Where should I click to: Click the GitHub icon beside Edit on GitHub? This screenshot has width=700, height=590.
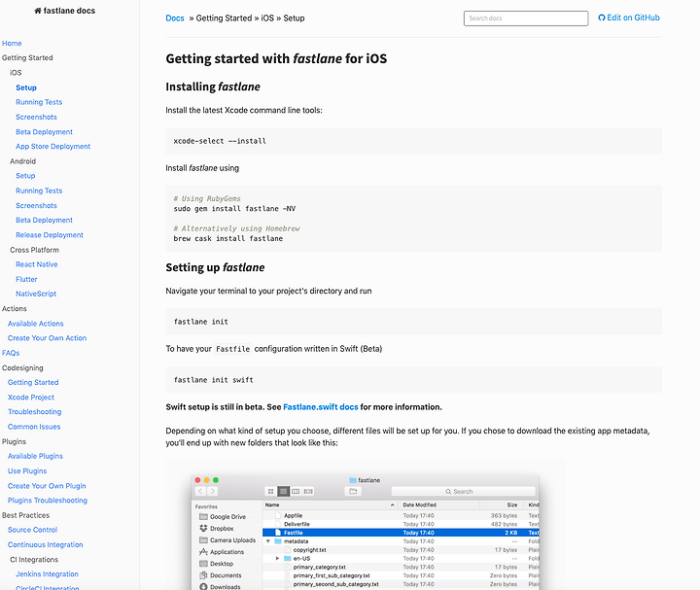click(x=602, y=17)
